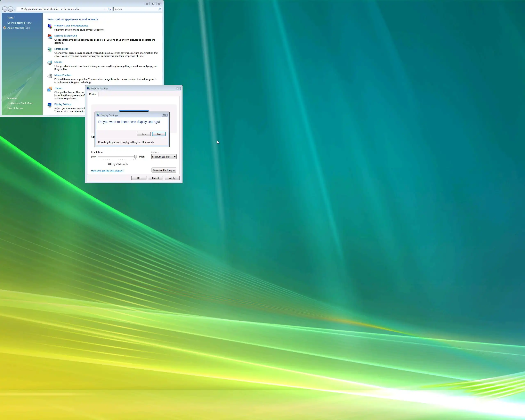Open 'How do I get the best display?' link
Viewport: 525px width, 420px height.
(107, 171)
